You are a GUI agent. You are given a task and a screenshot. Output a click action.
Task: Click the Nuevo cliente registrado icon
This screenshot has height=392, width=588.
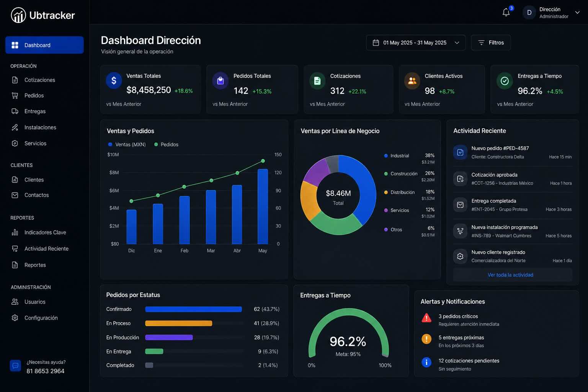coord(460,256)
